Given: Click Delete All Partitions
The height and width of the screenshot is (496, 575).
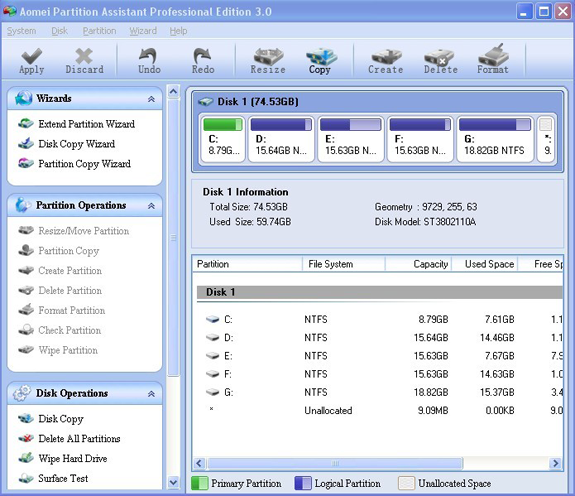Looking at the screenshot, I should 69,438.
